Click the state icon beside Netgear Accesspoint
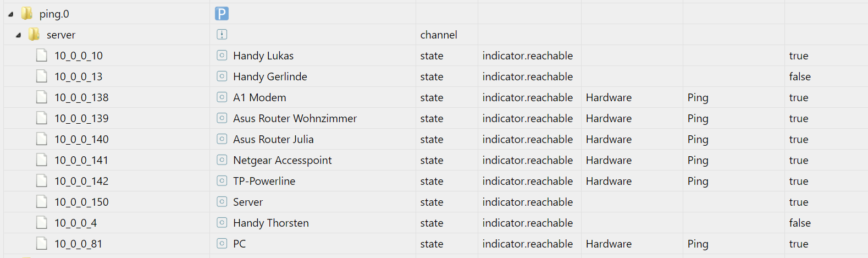This screenshot has height=258, width=868. tap(222, 160)
